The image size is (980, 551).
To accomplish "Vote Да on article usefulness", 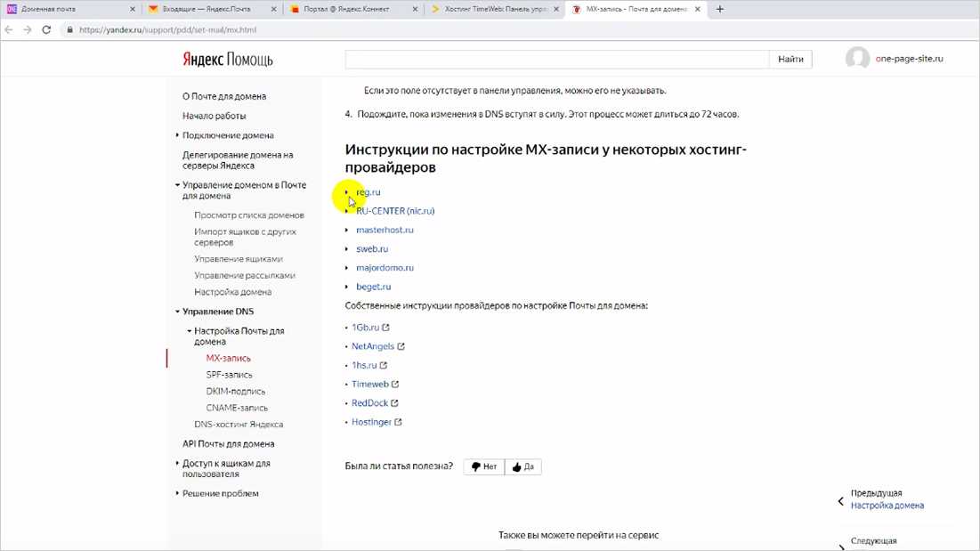I will (523, 466).
